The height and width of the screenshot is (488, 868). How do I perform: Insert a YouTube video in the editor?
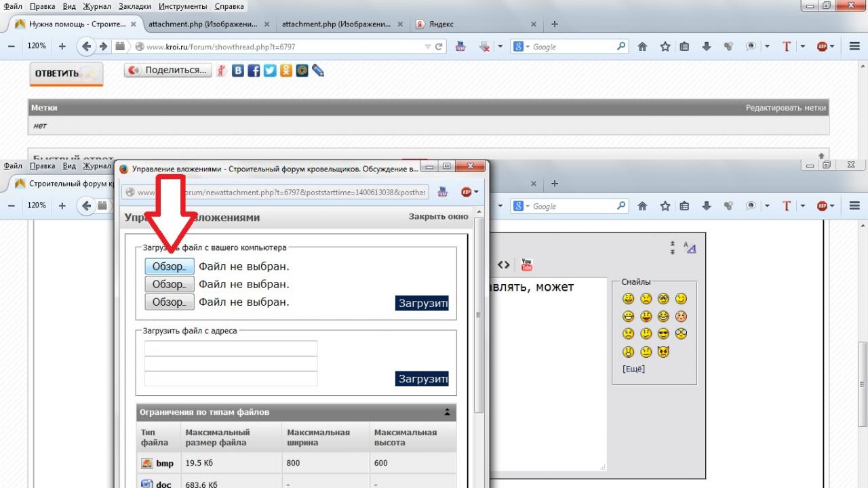pyautogui.click(x=526, y=265)
